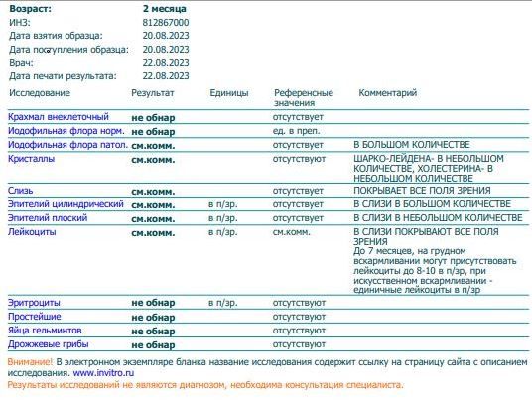Click the Дата взятия образца value 20.08.2023
Image resolution: width=532 pixels, height=400 pixels.
point(166,36)
